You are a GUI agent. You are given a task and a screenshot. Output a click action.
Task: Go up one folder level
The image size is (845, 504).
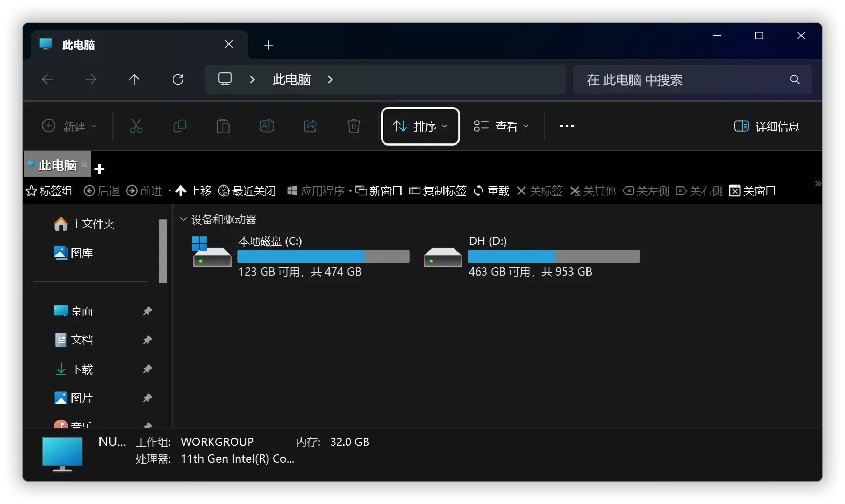click(134, 79)
